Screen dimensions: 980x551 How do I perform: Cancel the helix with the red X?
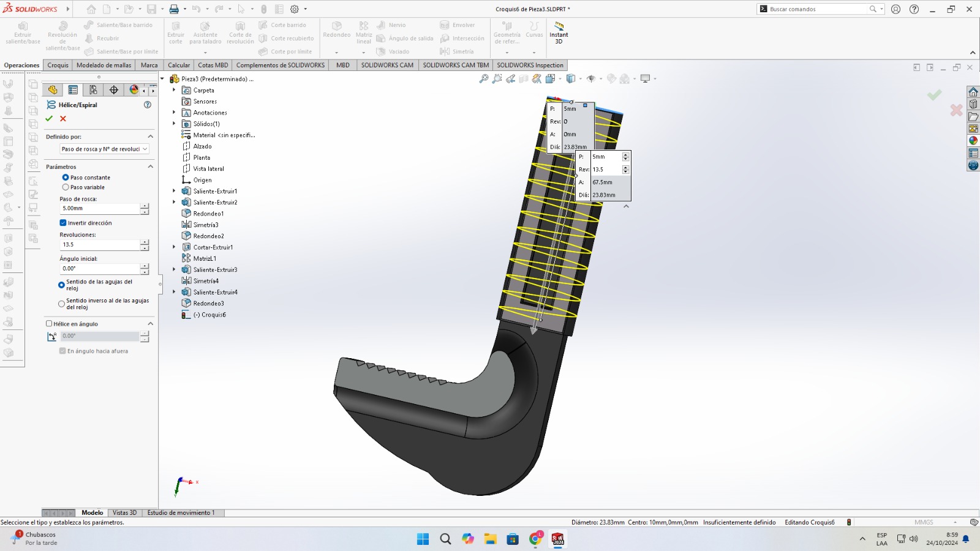[63, 119]
